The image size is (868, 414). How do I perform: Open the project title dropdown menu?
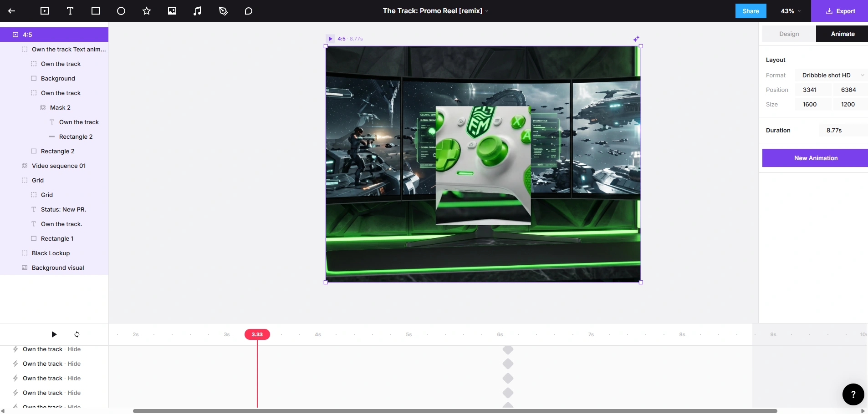pyautogui.click(x=487, y=11)
